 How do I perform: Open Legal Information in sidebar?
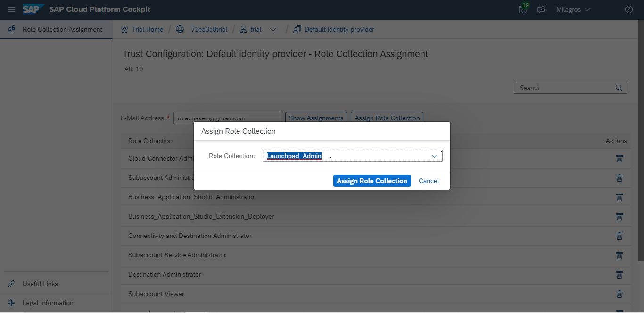click(48, 303)
